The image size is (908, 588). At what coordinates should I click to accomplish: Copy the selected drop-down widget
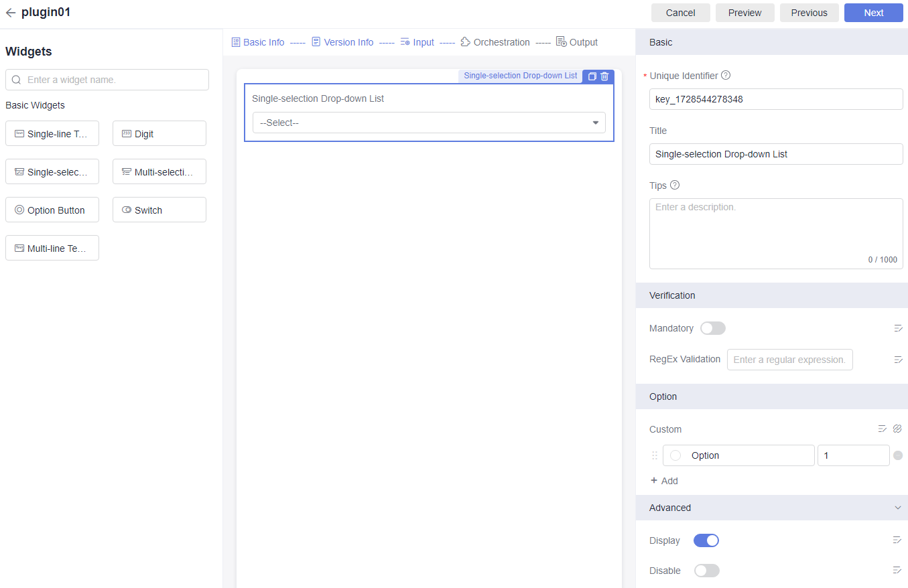[x=592, y=76]
